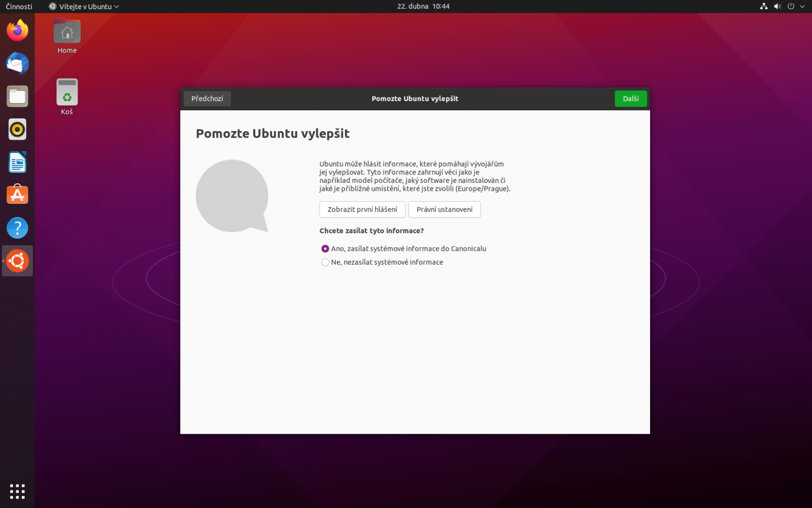Open the Help application

click(17, 228)
